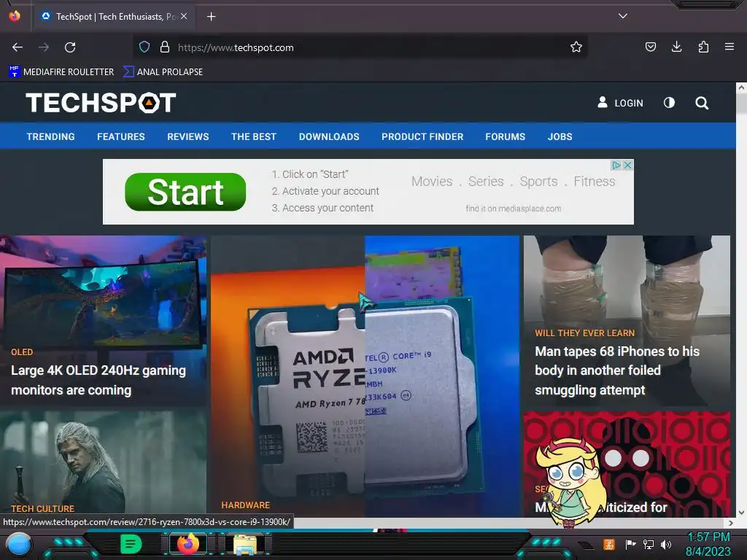Image resolution: width=747 pixels, height=560 pixels.
Task: Open the FEATURES section
Action: [120, 136]
